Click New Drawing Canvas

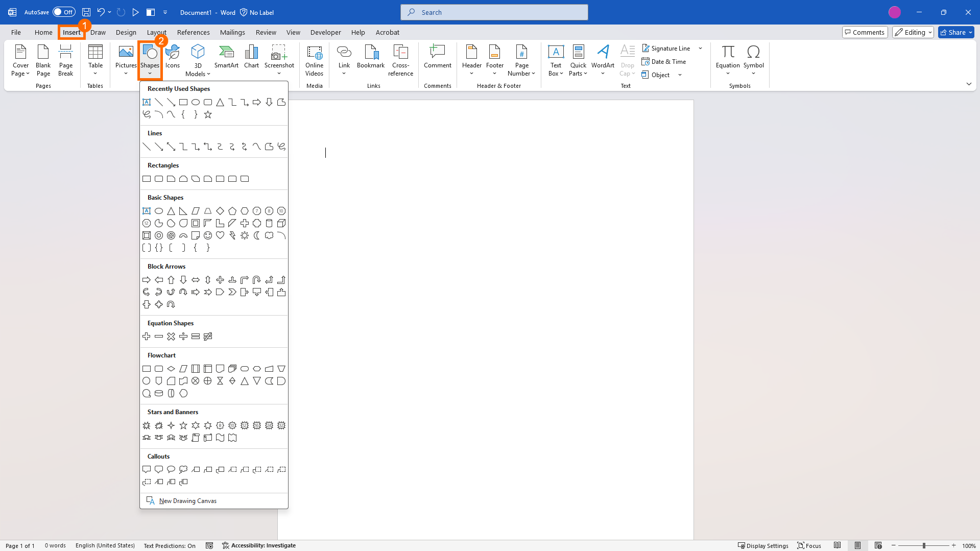click(x=187, y=501)
